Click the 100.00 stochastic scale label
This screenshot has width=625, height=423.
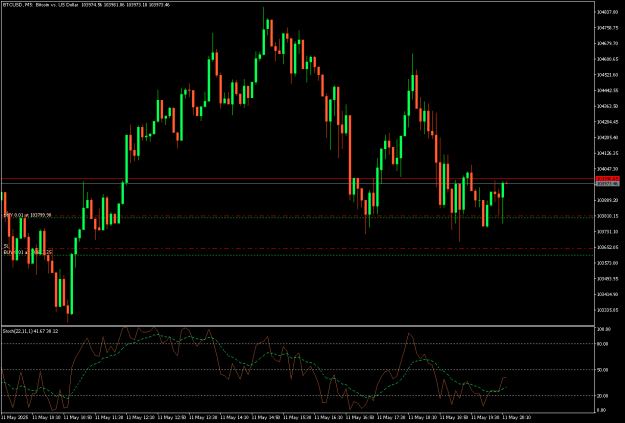603,329
